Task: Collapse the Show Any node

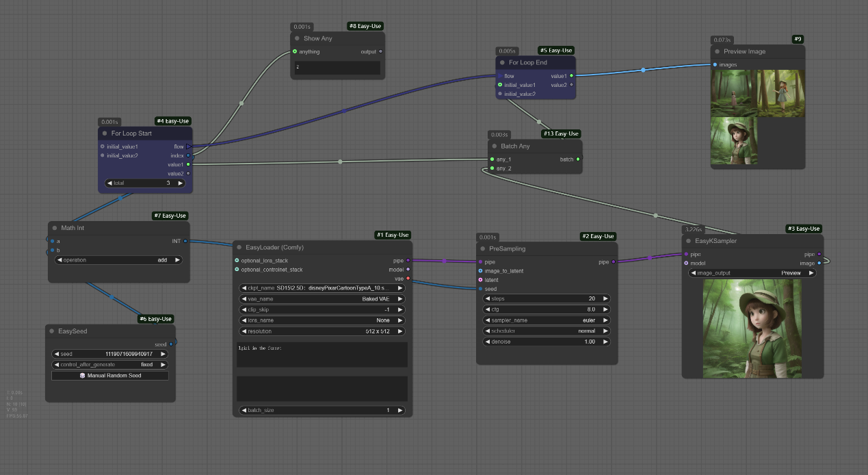Action: 297,38
